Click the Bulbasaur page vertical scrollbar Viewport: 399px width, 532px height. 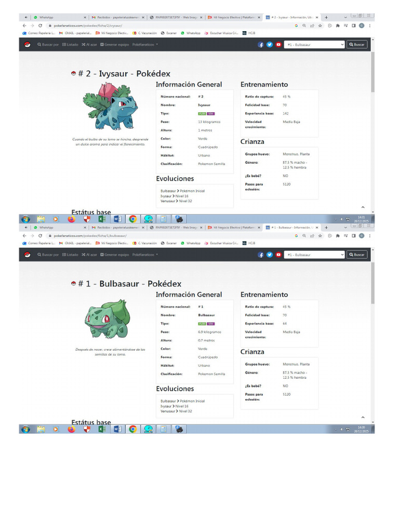click(373, 283)
